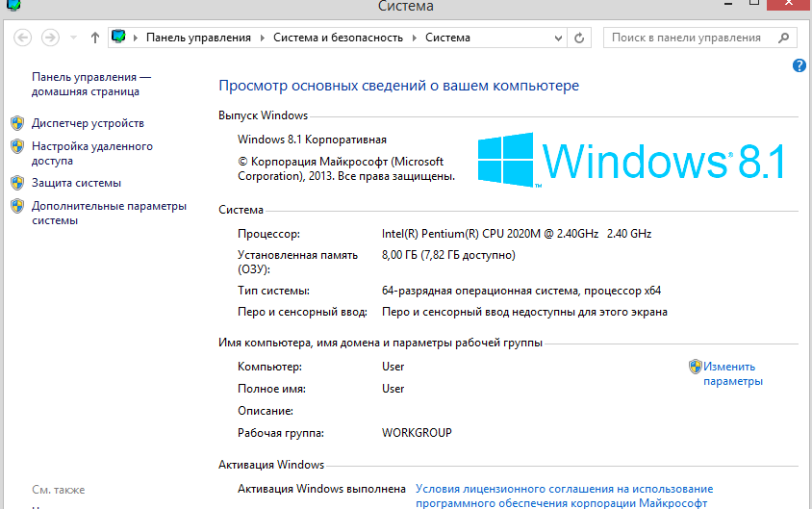Open help with the blue question icon
Viewport: 812px width, 509px height.
pyautogui.click(x=799, y=65)
